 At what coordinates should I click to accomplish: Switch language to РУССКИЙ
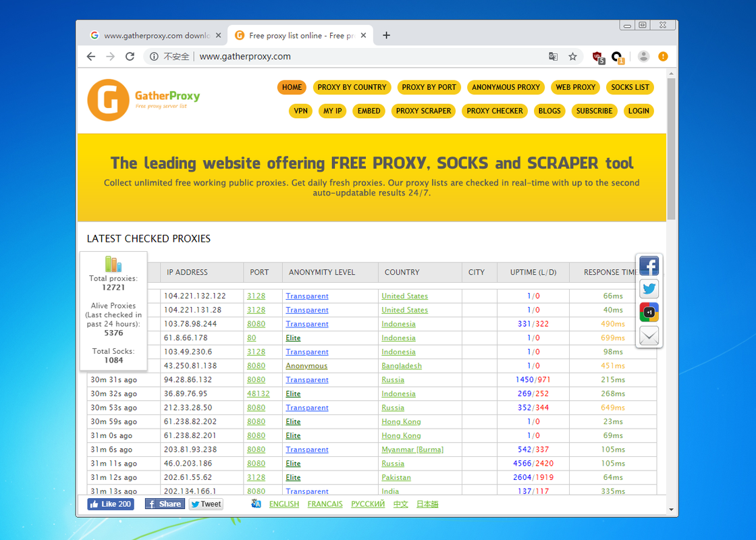(368, 504)
